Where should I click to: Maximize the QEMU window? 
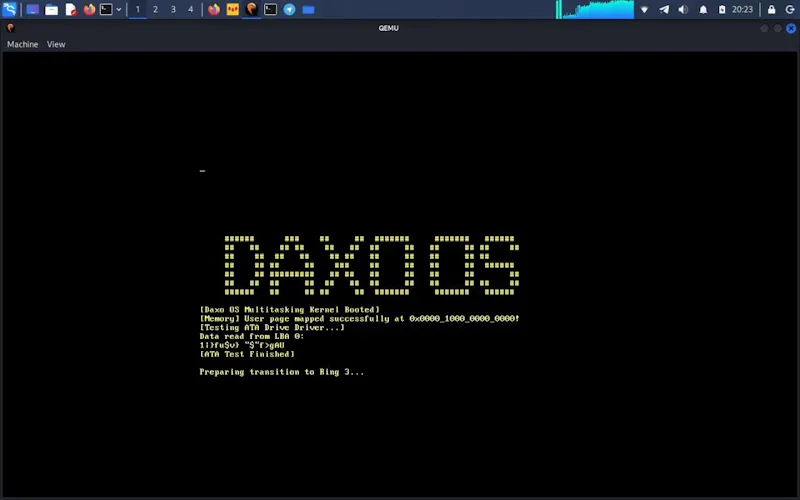point(778,29)
